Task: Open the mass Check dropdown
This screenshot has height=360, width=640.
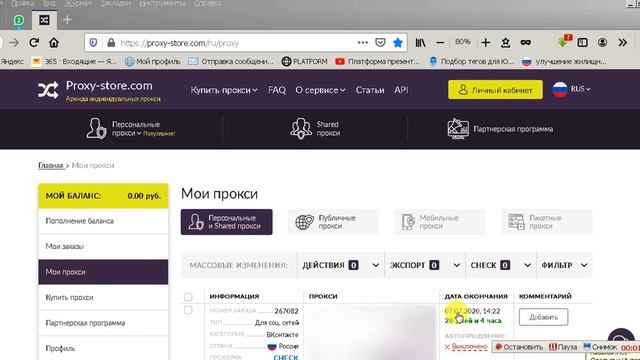Action: [501, 265]
